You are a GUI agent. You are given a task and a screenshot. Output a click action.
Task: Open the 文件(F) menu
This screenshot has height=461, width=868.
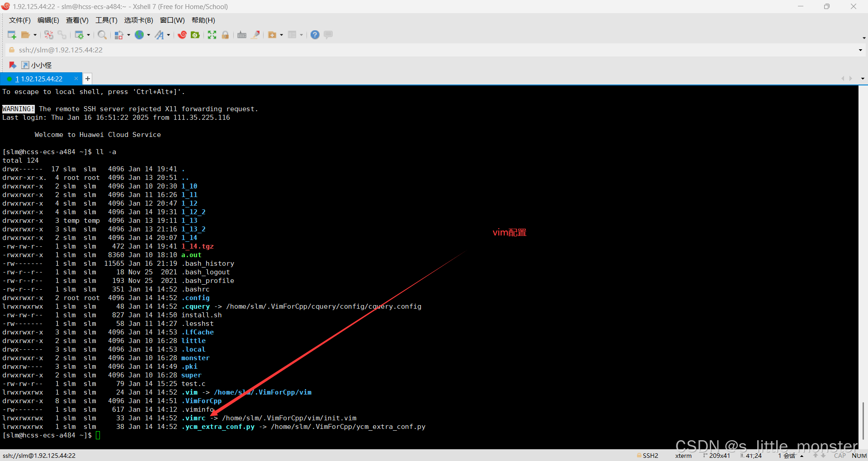19,20
